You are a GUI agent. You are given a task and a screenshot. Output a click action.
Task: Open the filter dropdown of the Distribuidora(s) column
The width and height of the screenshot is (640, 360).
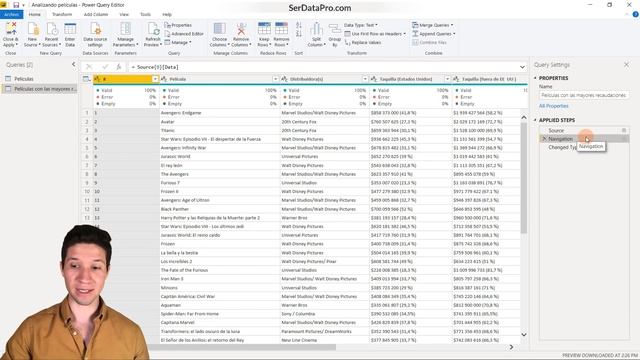(365, 79)
